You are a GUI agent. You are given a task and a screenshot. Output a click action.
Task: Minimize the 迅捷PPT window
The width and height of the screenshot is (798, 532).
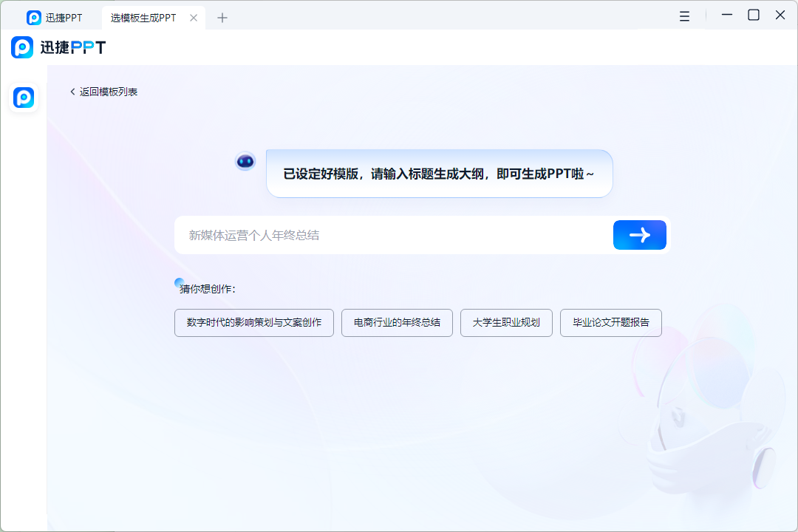[727, 15]
